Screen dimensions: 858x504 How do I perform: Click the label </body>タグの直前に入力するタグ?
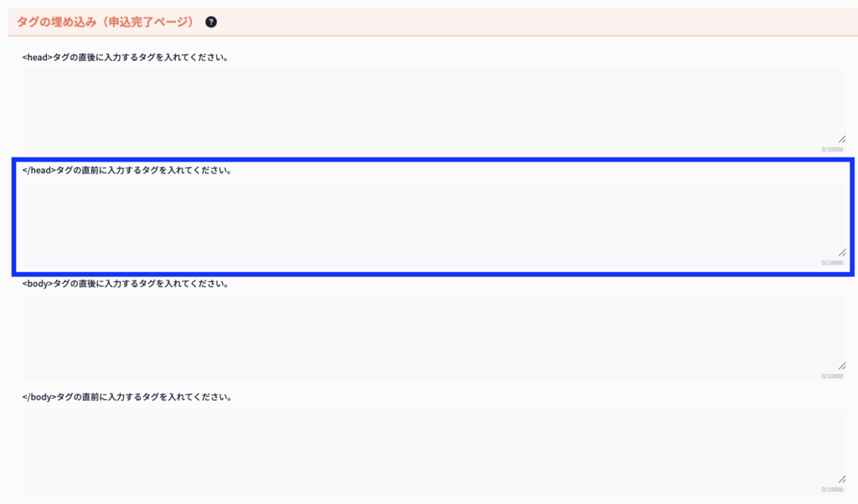click(127, 397)
